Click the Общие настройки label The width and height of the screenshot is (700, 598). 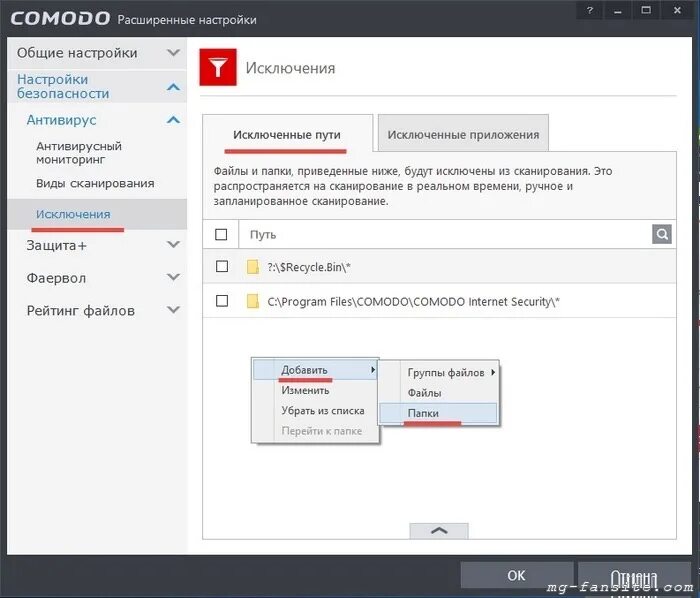point(77,53)
